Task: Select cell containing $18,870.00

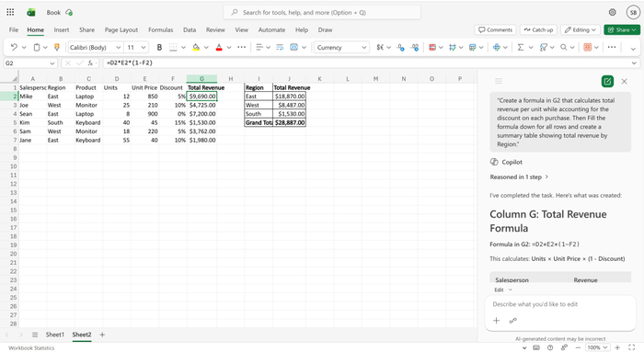Action: [x=290, y=96]
